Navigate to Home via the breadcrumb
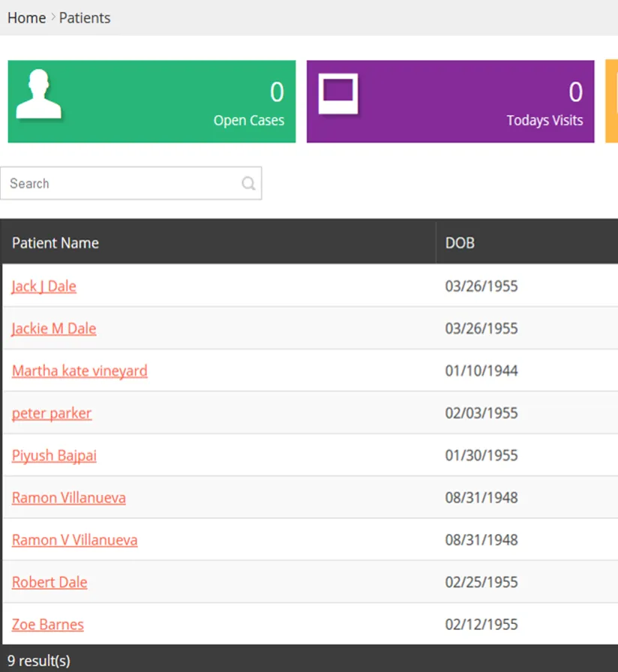Screen dimensions: 618x672 coord(25,18)
